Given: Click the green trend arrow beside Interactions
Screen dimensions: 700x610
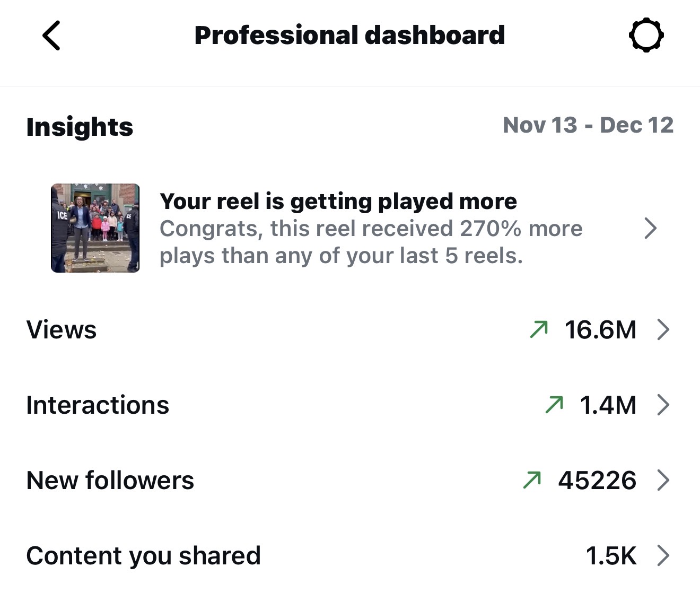Looking at the screenshot, I should 554,405.
